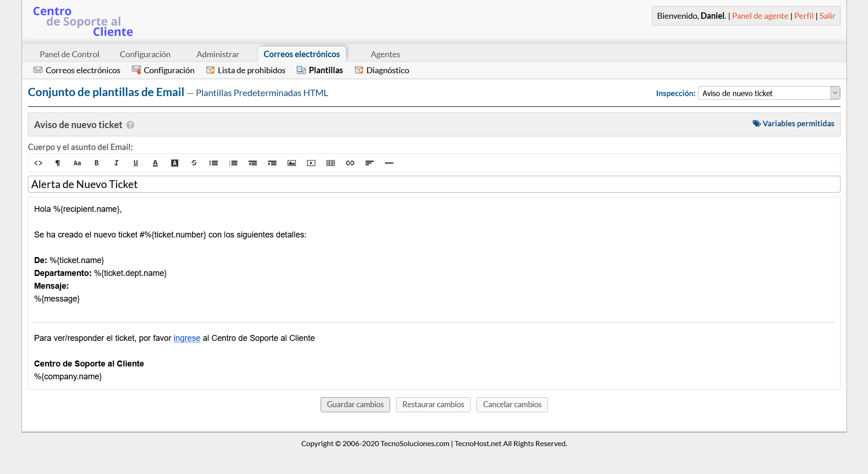Click the Alerta de Nuevo Ticket subject field

coord(434,184)
